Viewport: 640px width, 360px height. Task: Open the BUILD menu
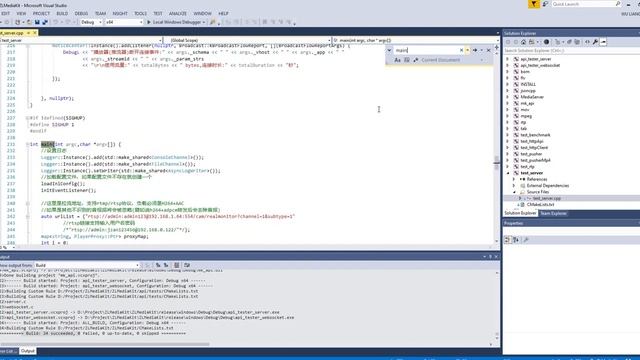[62, 13]
